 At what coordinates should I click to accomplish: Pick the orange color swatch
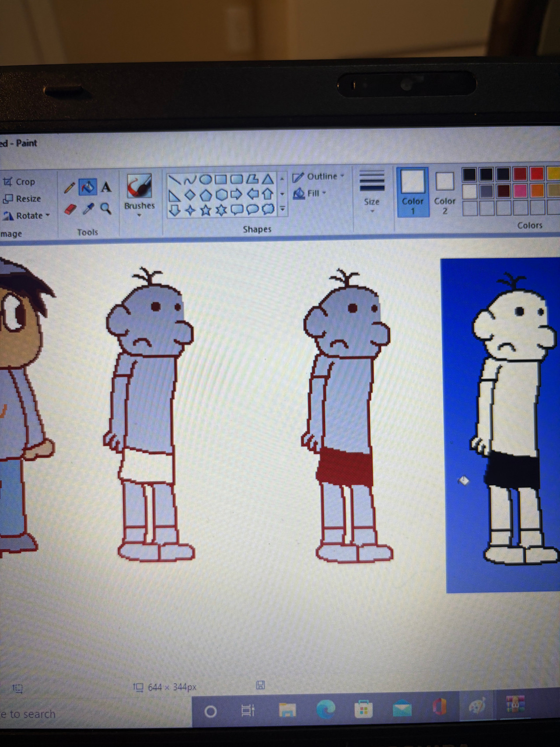(537, 190)
